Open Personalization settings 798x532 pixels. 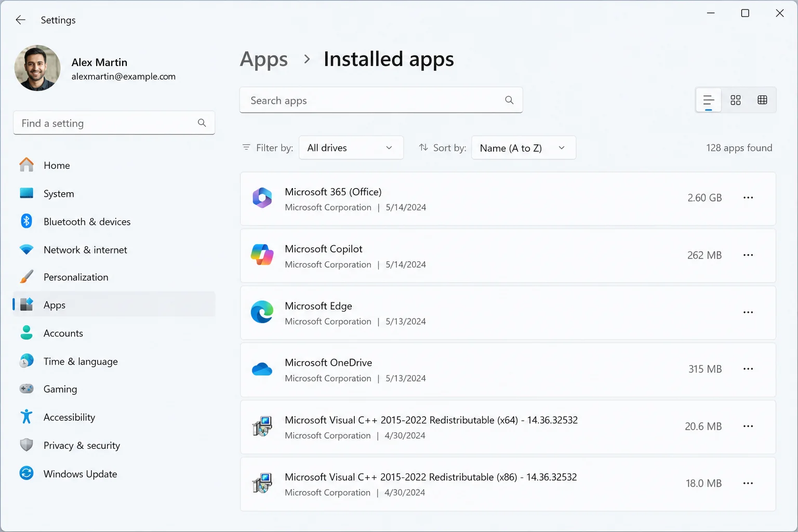pyautogui.click(x=114, y=277)
